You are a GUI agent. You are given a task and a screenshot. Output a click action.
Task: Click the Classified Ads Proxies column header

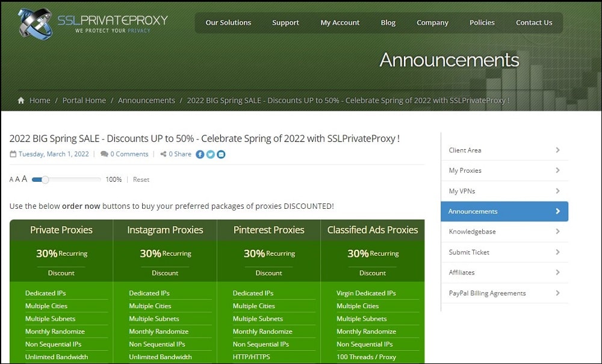(373, 230)
